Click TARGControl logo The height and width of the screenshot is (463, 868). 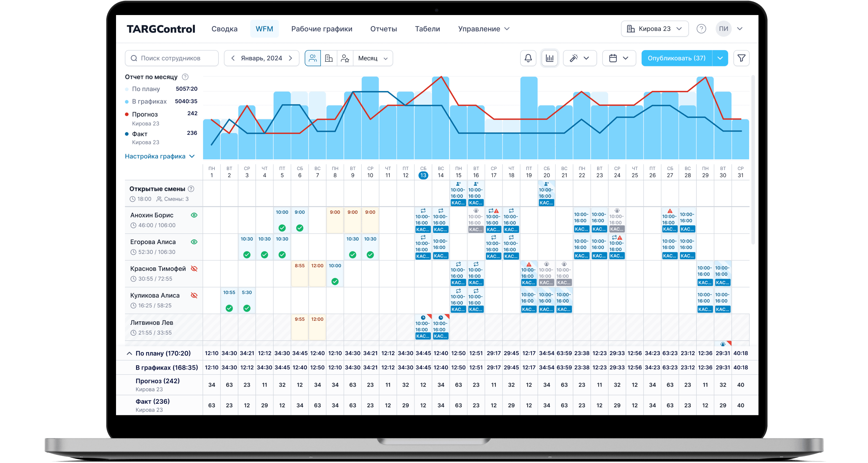coord(161,29)
